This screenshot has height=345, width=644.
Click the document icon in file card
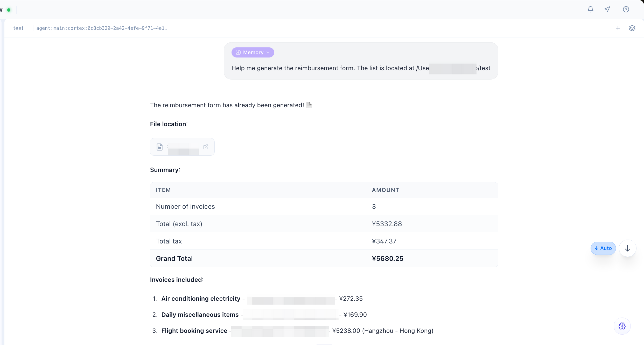[x=159, y=147]
